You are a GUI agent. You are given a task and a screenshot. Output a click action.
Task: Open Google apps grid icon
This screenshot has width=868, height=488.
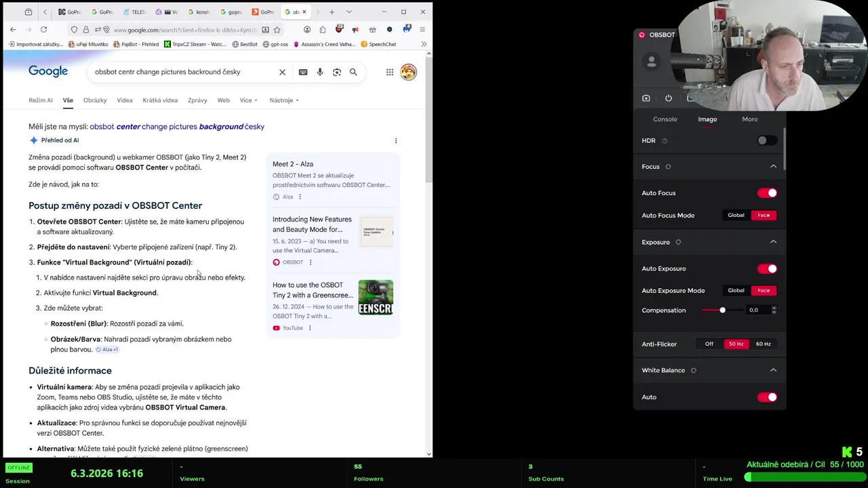[x=390, y=72]
